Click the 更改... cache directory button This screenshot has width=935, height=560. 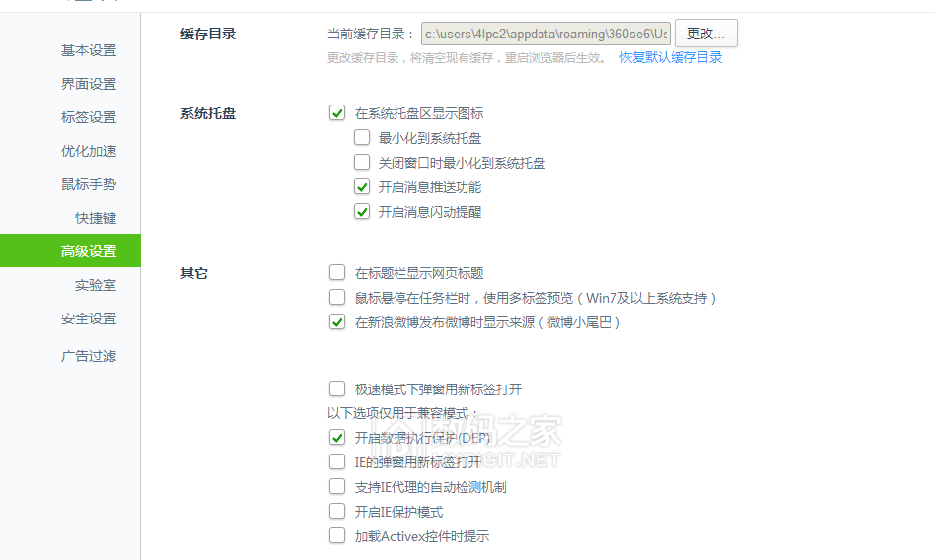click(x=706, y=34)
